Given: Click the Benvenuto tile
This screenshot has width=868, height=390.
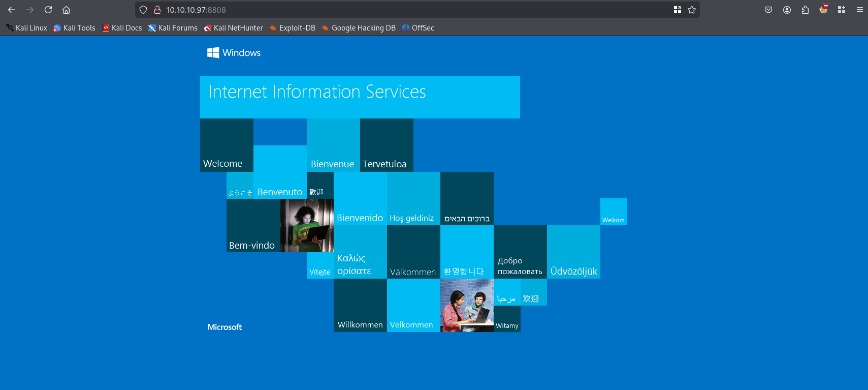Looking at the screenshot, I should coord(280,172).
